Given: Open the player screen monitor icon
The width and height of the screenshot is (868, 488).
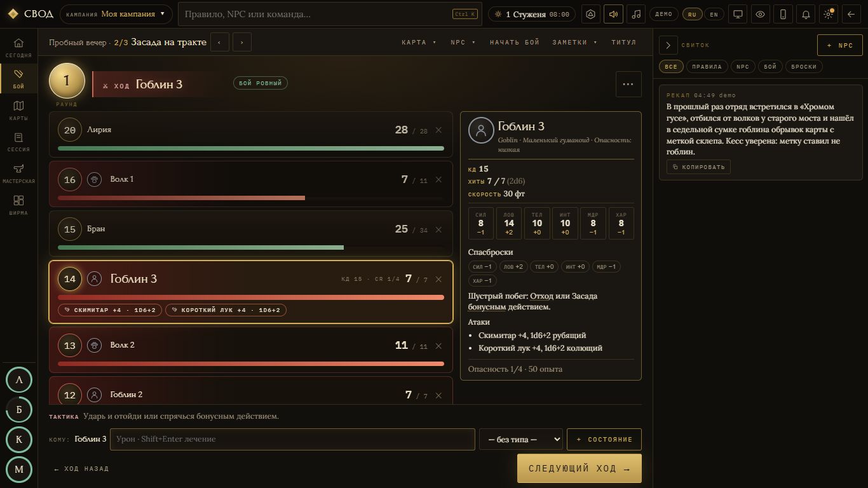Looking at the screenshot, I should (x=738, y=14).
